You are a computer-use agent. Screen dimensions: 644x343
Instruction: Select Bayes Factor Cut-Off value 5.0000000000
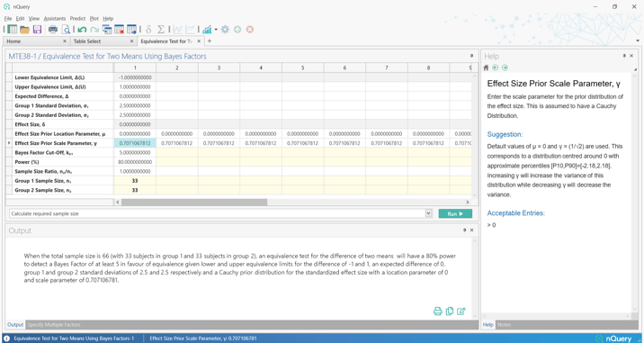[x=135, y=152]
